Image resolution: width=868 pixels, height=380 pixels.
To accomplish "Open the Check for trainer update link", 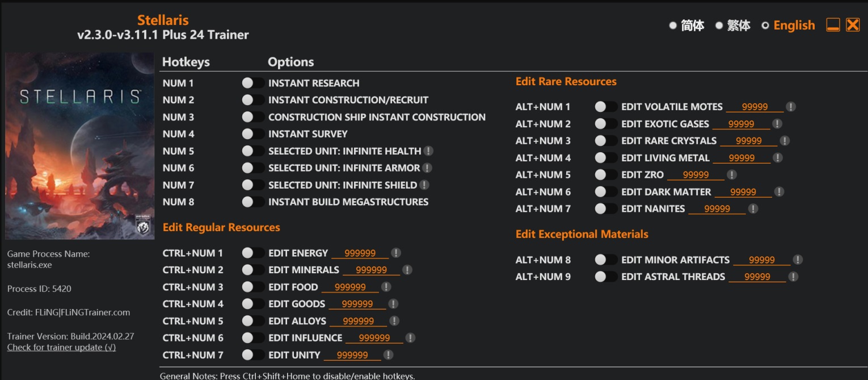I will [x=61, y=348].
